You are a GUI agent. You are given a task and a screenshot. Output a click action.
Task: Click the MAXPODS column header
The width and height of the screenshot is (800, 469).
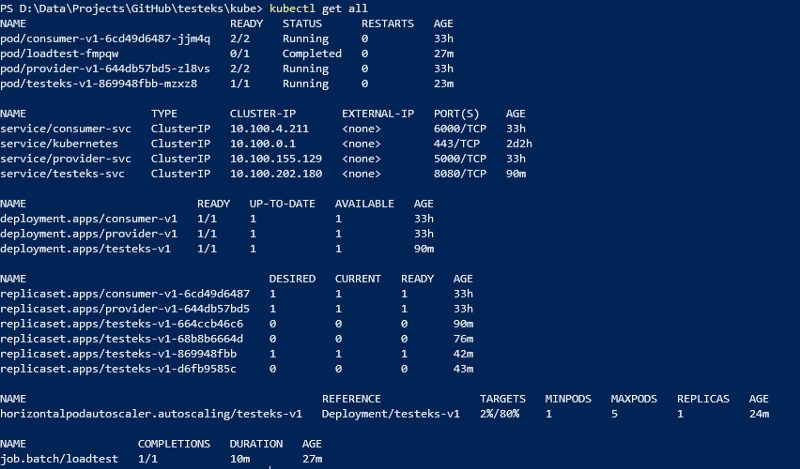coord(634,399)
